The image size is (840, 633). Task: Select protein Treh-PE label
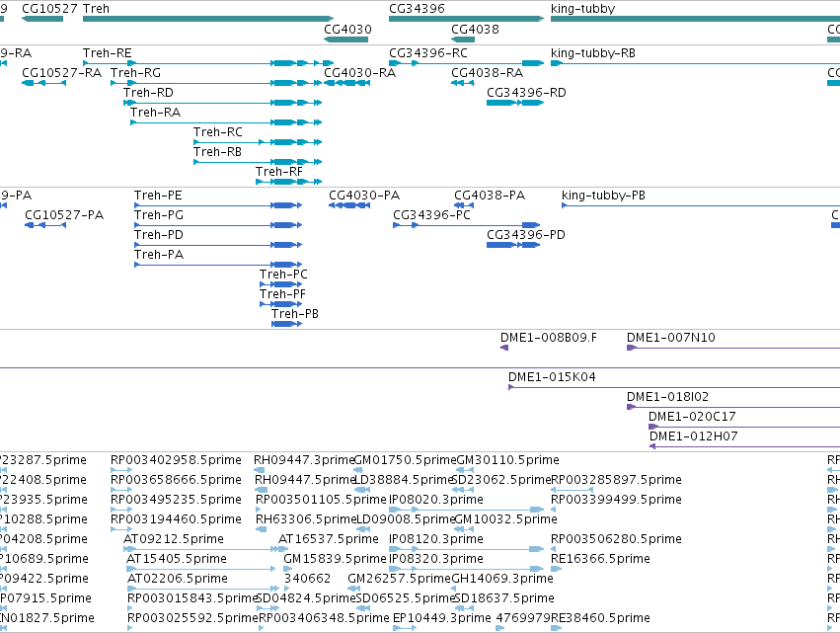tap(158, 196)
